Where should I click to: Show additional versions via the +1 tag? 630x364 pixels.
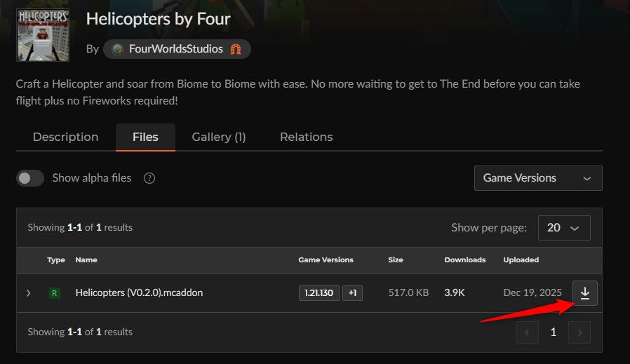[x=352, y=293]
